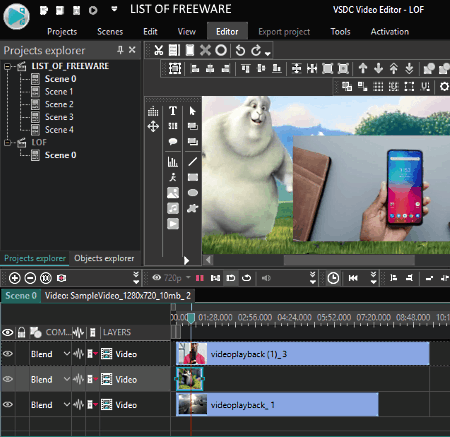
Task: Click the move one layer down arrow
Action: pos(378,68)
